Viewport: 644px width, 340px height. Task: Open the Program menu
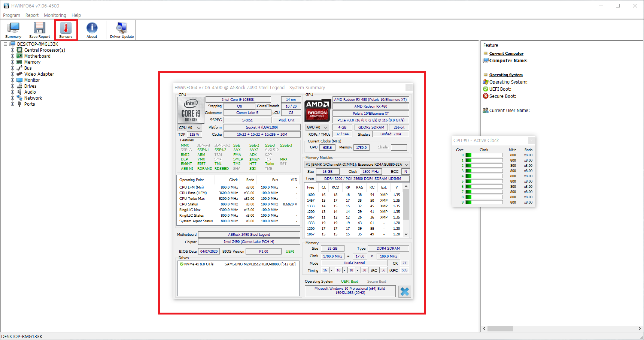click(x=12, y=15)
